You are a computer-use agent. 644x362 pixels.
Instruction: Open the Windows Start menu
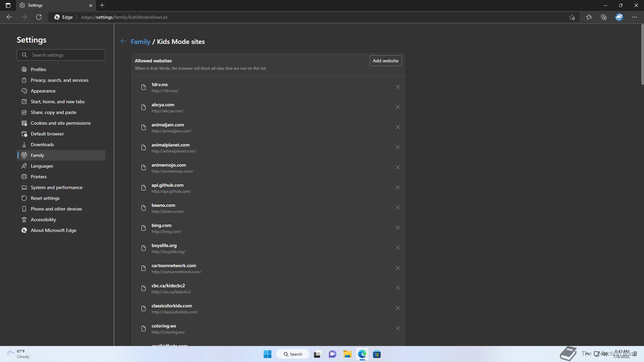267,354
